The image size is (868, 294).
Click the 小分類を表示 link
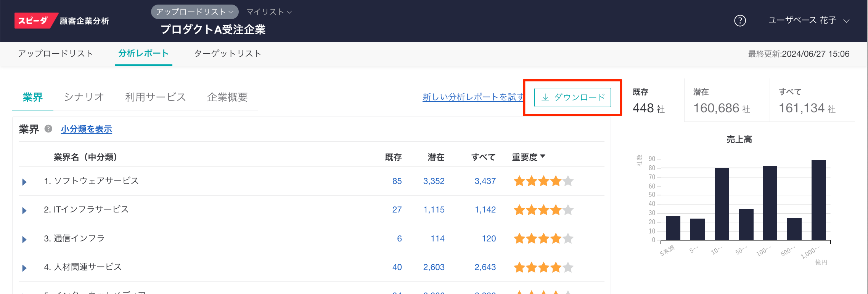(87, 129)
